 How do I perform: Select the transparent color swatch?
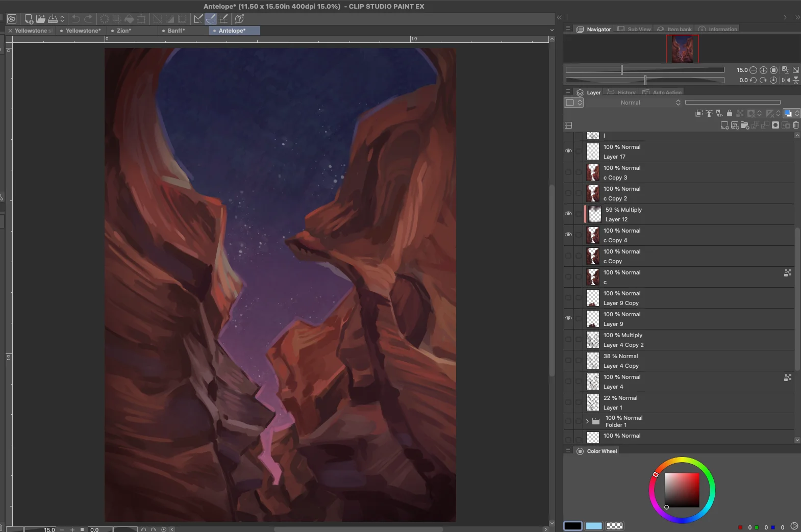tap(615, 526)
